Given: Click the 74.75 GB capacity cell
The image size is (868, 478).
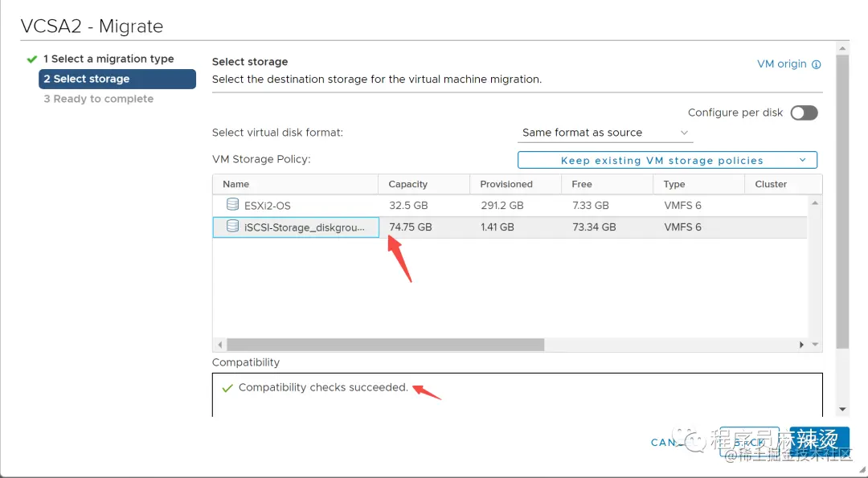Looking at the screenshot, I should click(x=410, y=227).
